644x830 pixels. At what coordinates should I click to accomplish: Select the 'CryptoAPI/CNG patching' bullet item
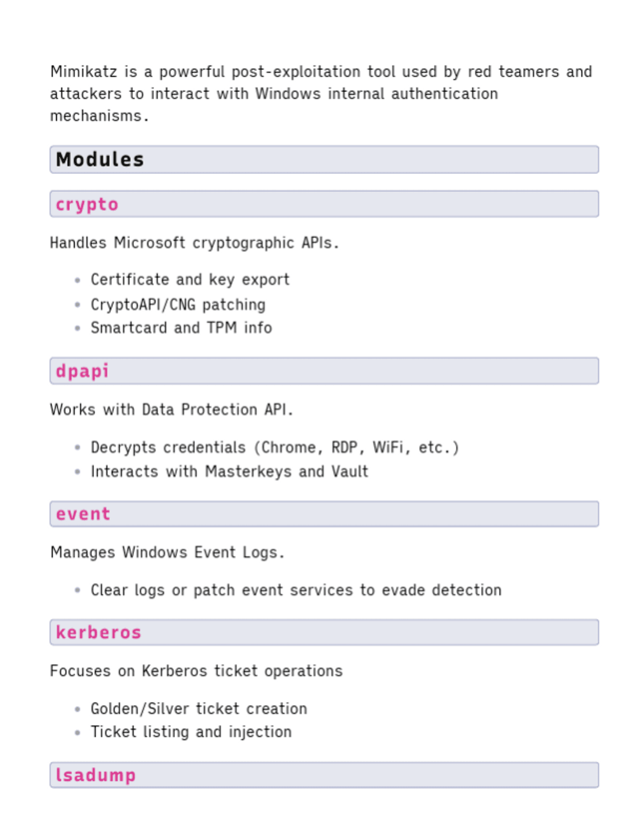178,304
